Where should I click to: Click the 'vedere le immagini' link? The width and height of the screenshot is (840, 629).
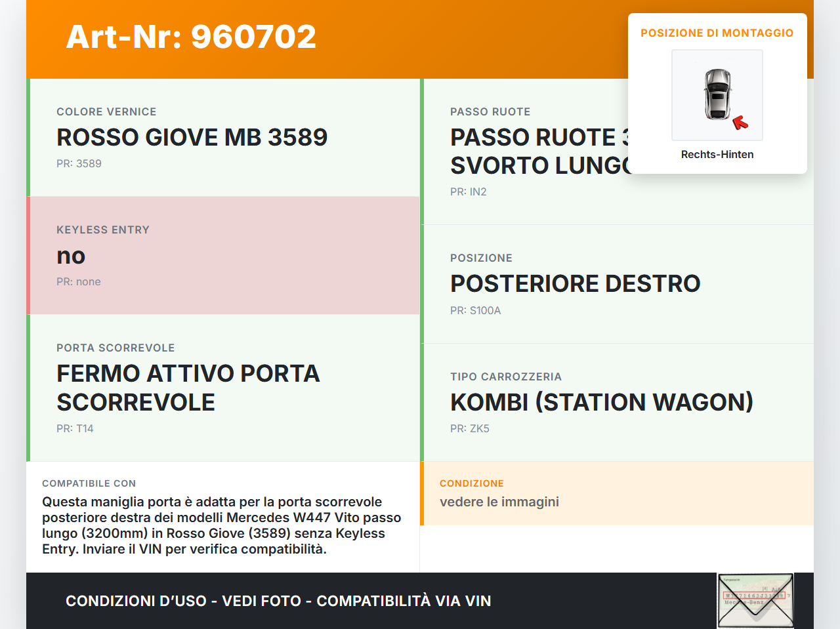click(x=499, y=501)
